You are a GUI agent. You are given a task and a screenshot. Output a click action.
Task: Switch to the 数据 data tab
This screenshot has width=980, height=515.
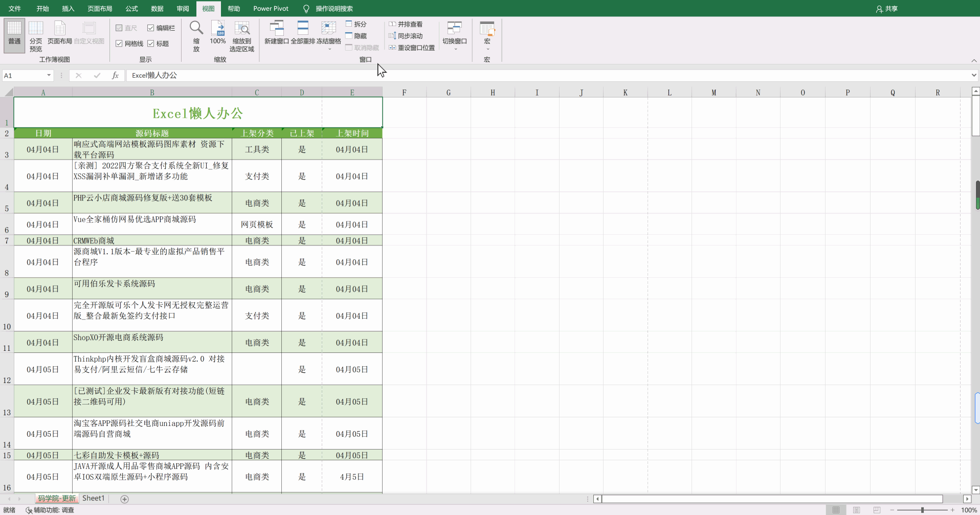click(x=157, y=9)
